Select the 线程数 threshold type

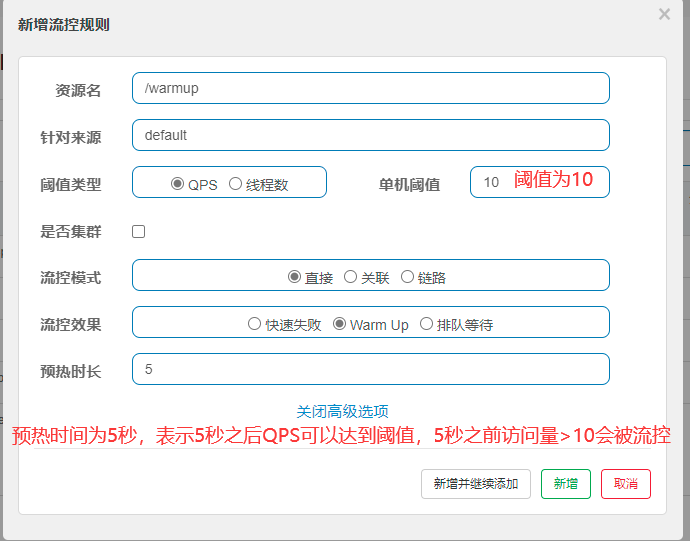(236, 183)
